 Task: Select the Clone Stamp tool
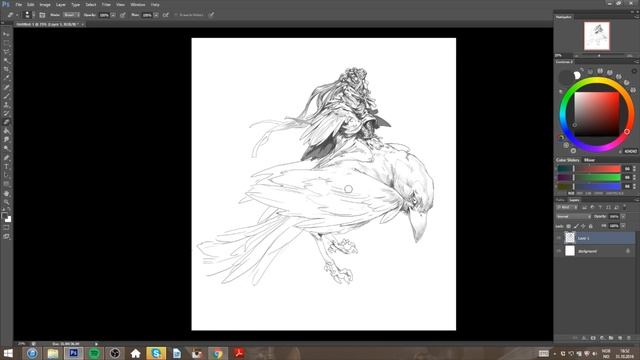tap(7, 105)
